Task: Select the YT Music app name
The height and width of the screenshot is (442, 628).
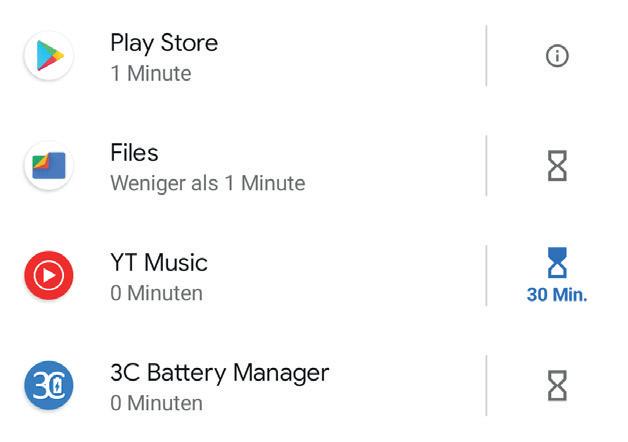Action: click(x=159, y=263)
